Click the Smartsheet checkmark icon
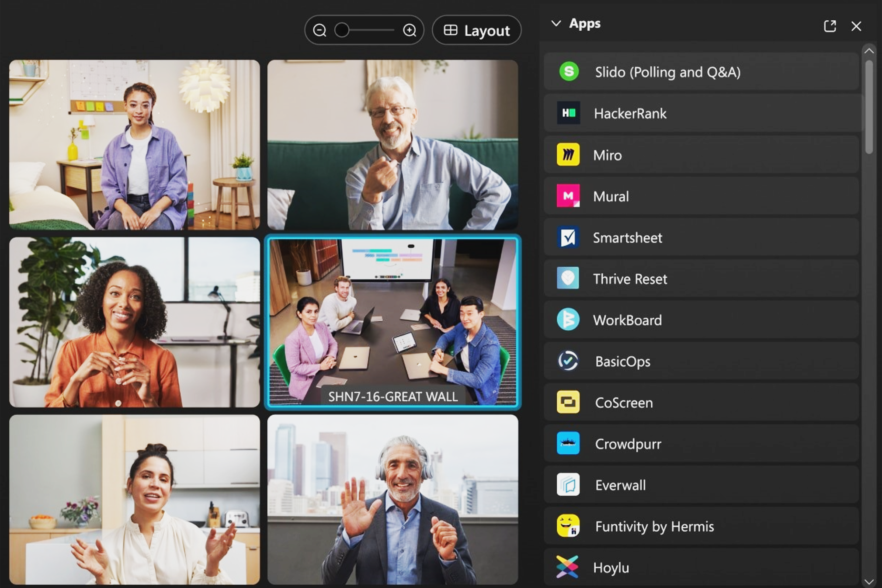 pos(568,237)
